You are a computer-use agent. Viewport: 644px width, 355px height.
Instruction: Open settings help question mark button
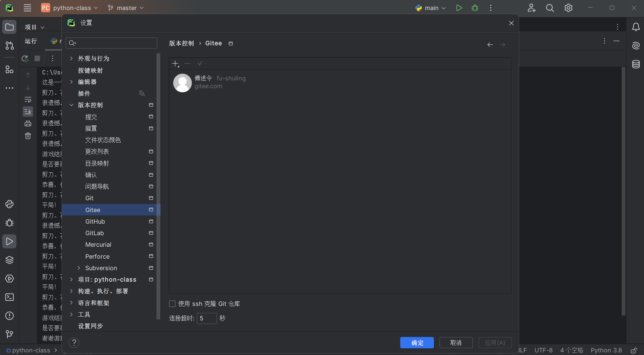74,343
